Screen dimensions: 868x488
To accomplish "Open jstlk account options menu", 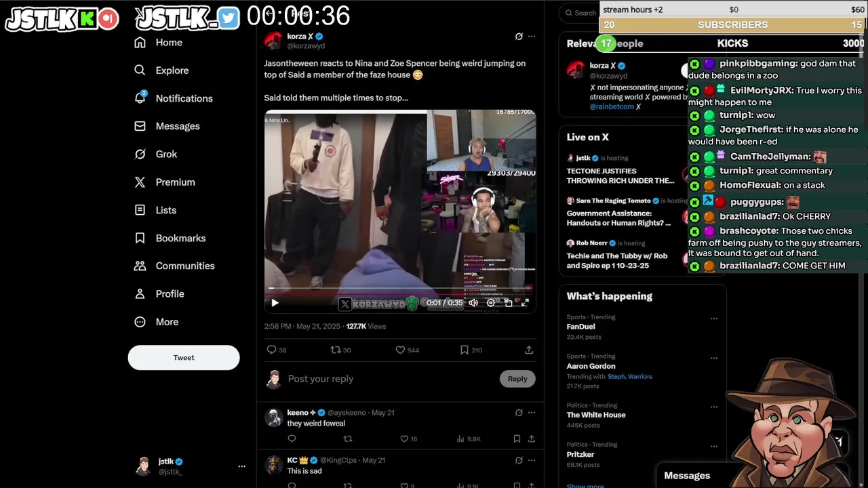I will [241, 466].
